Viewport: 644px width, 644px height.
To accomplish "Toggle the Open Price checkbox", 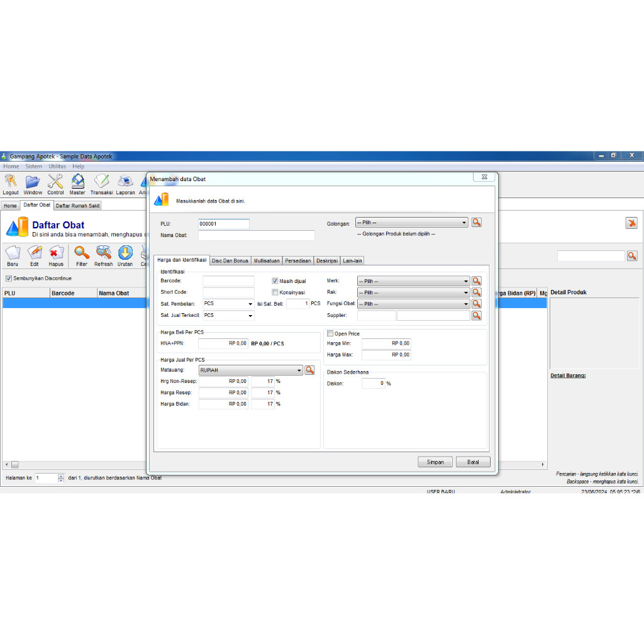I will 330,333.
